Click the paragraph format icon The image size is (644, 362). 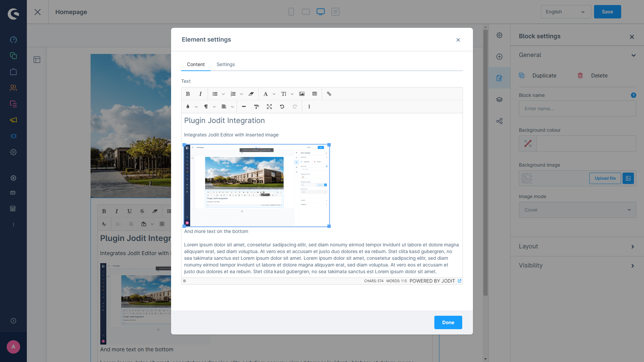tap(206, 107)
